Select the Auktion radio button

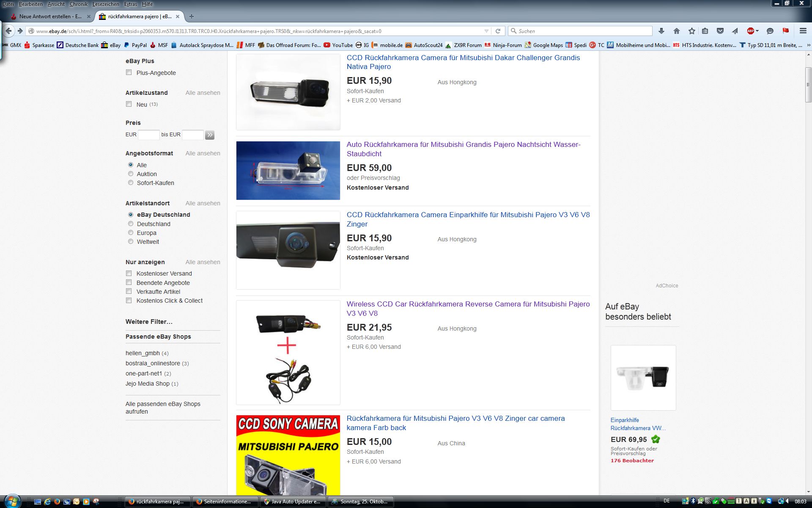(x=131, y=174)
